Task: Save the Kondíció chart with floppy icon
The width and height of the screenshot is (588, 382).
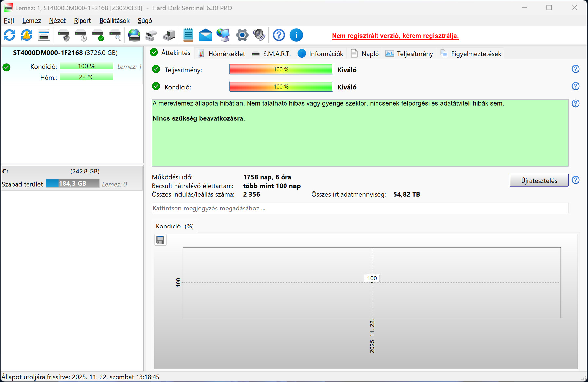Action: coord(160,240)
